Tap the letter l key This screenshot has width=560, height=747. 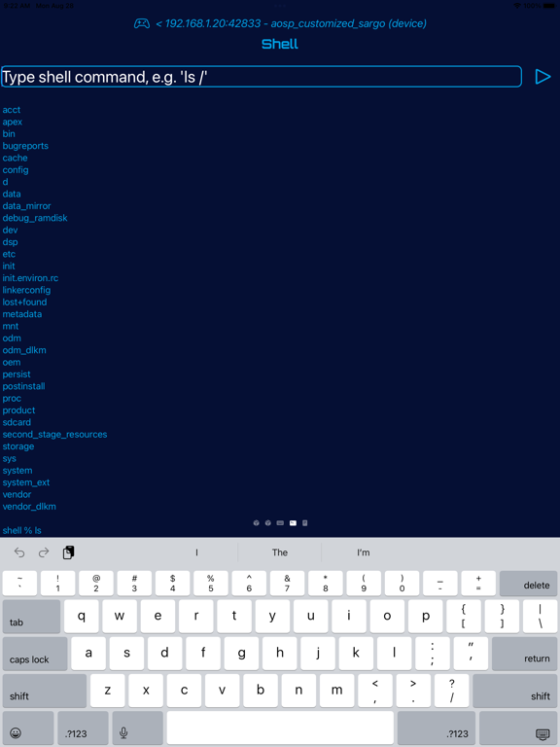pos(395,654)
